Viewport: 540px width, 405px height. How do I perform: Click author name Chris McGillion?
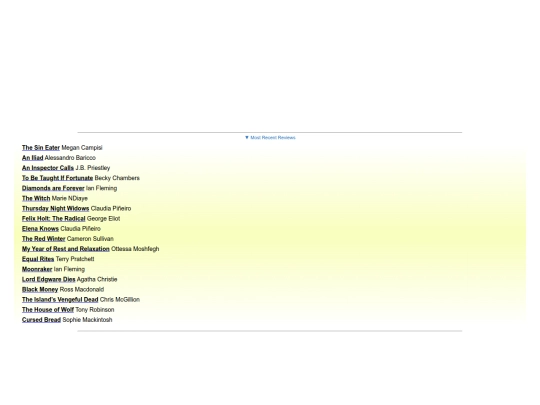tap(120, 300)
